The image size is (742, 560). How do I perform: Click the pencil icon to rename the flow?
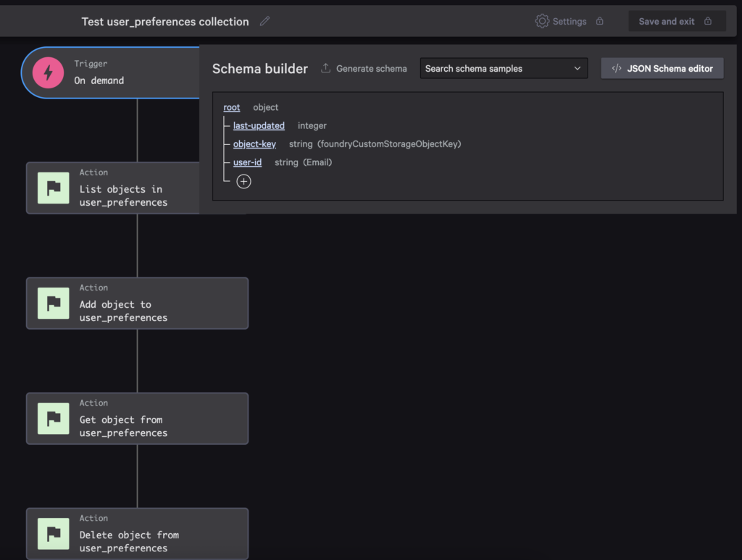point(264,21)
